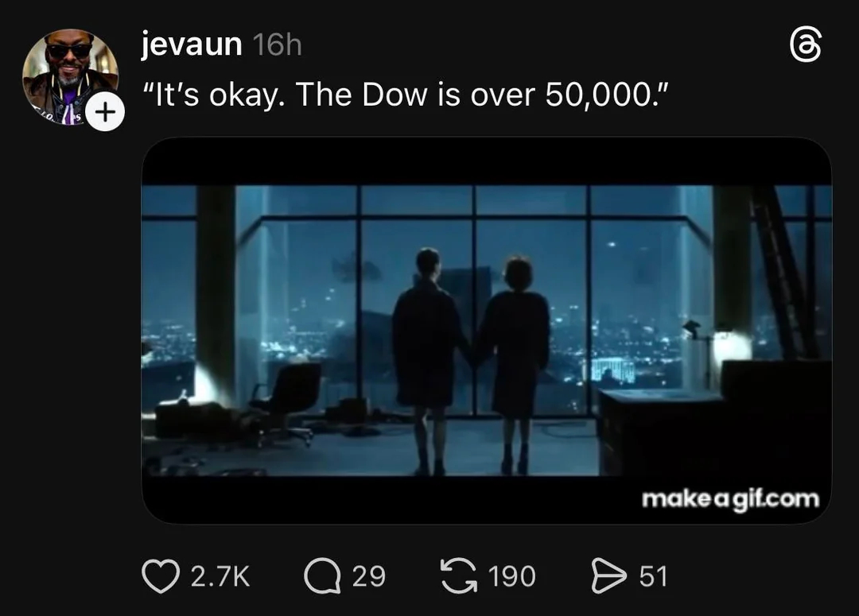859x616 pixels.
Task: Open the Dow is over 50,000 caption
Action: (x=405, y=95)
